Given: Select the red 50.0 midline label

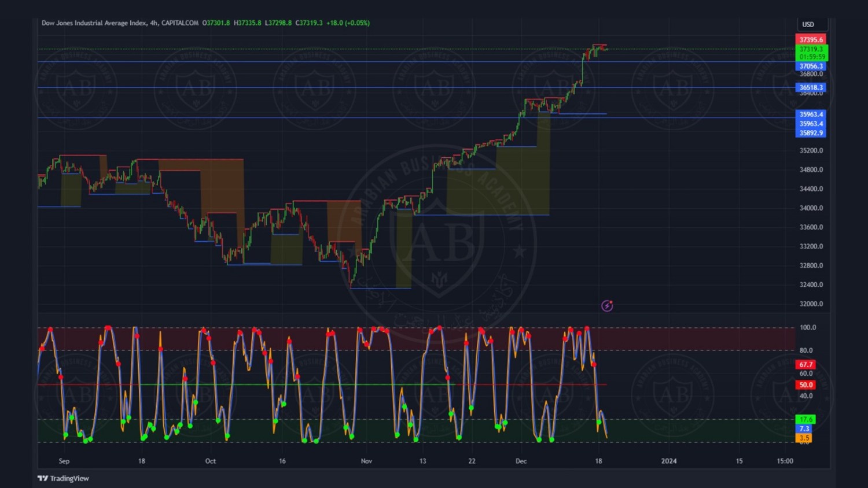Looking at the screenshot, I should [x=806, y=385].
